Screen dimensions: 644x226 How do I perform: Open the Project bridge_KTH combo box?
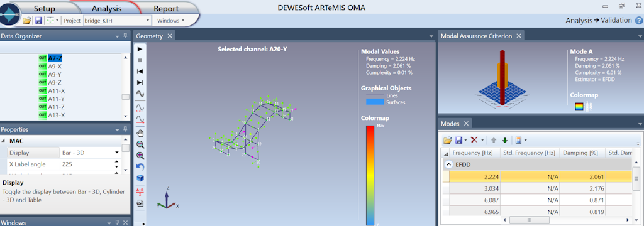point(117,20)
